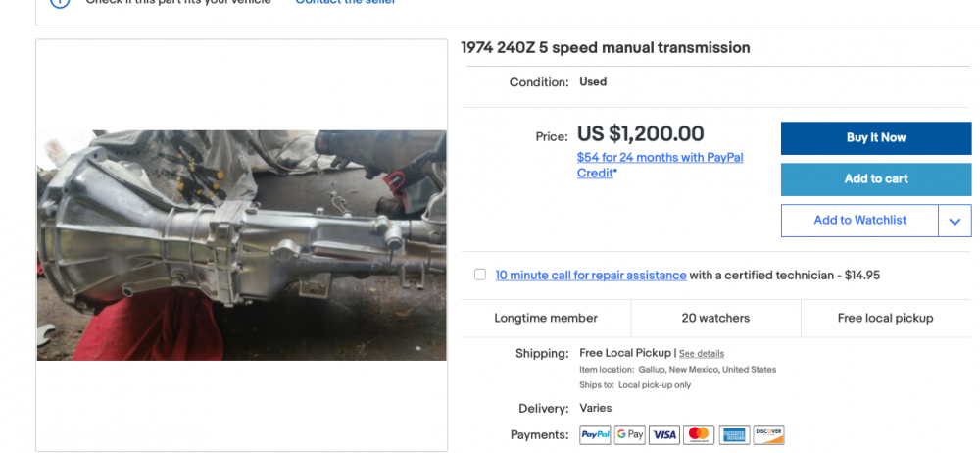980x453 pixels.
Task: Click the PayPal payment icon
Action: [595, 434]
